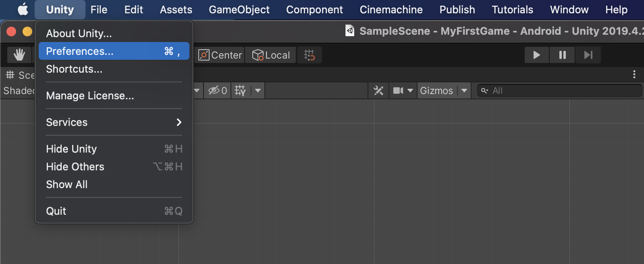Choose Show All
The width and height of the screenshot is (644, 264).
pyautogui.click(x=114, y=184)
